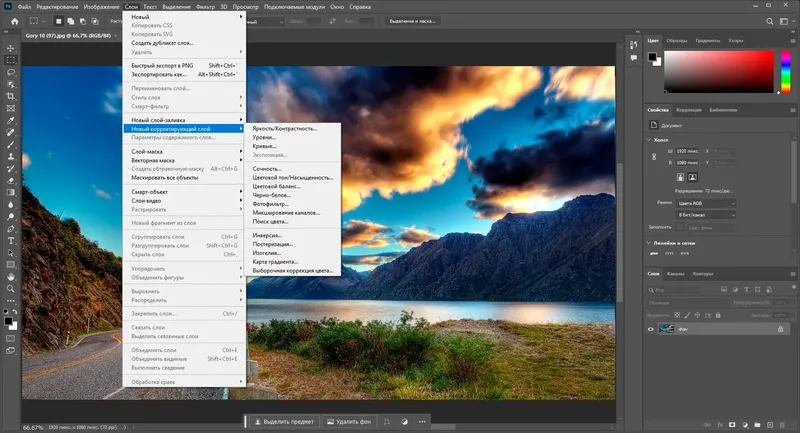Choose Цветовой тон/Насыщенность... from the submenu
This screenshot has height=433, width=800.
click(292, 177)
